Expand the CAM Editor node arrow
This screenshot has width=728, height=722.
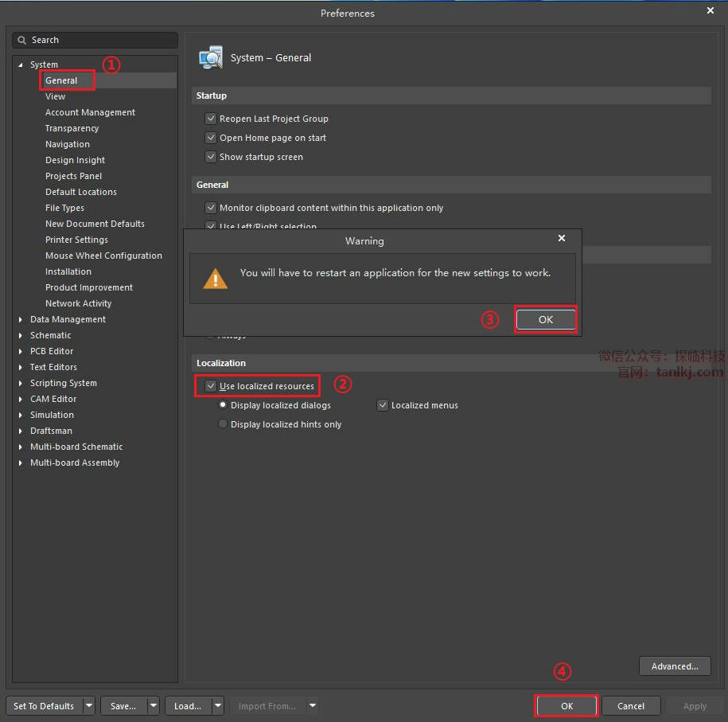[21, 399]
